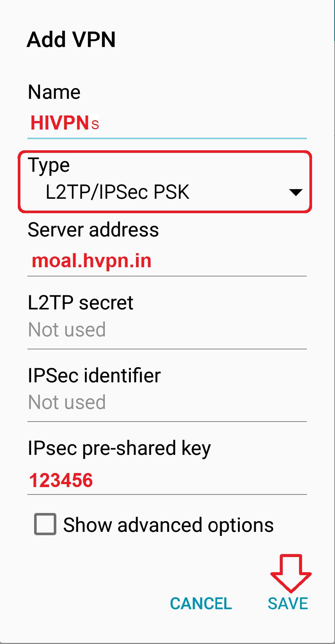The image size is (335, 644).
Task: Click the pre-shared key field showing 123456
Action: point(167,480)
